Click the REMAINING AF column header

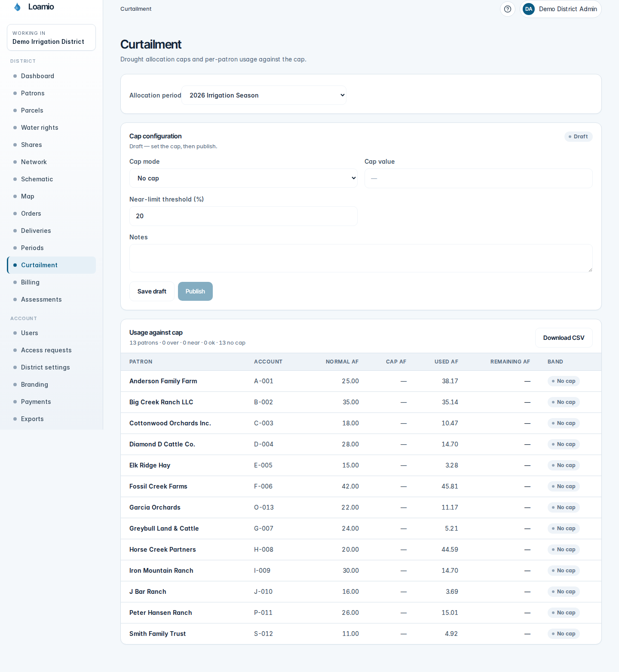pyautogui.click(x=510, y=362)
